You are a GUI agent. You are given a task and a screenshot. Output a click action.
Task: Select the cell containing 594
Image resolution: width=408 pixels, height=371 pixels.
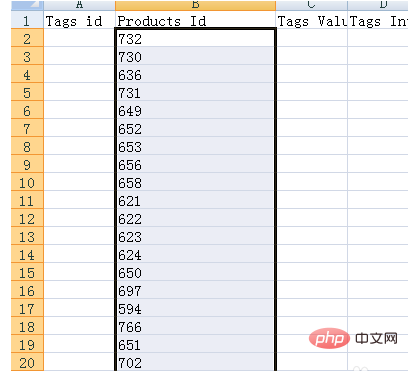coord(196,309)
